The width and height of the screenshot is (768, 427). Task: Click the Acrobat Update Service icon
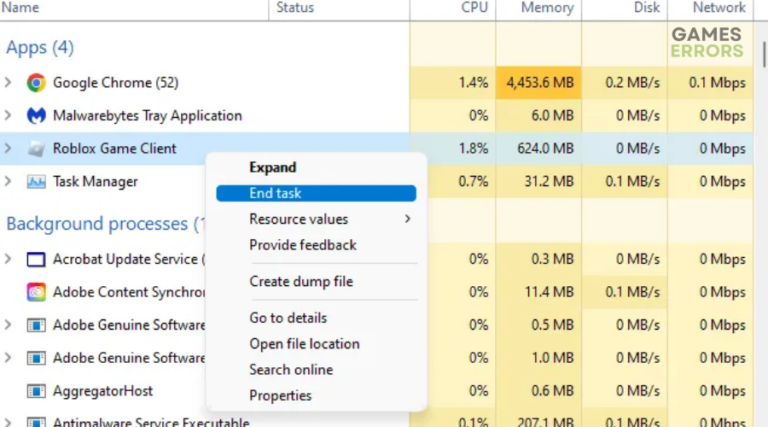tap(36, 260)
